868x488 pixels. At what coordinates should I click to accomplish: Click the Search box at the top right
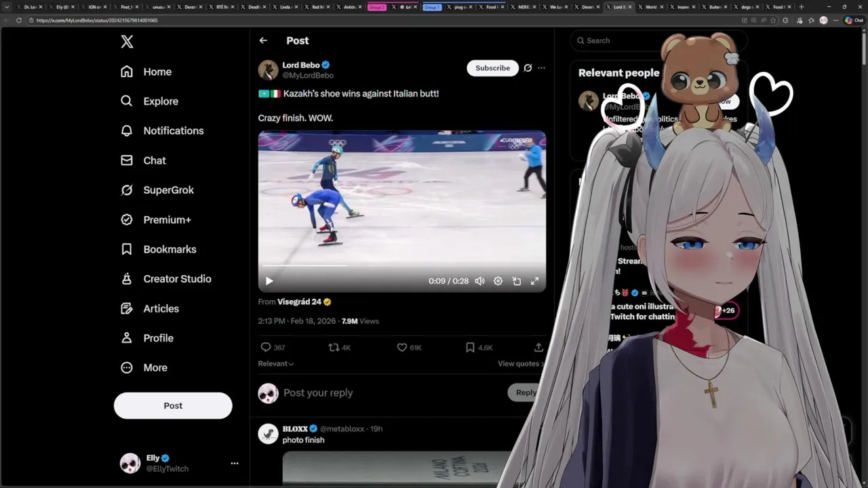[x=658, y=41]
